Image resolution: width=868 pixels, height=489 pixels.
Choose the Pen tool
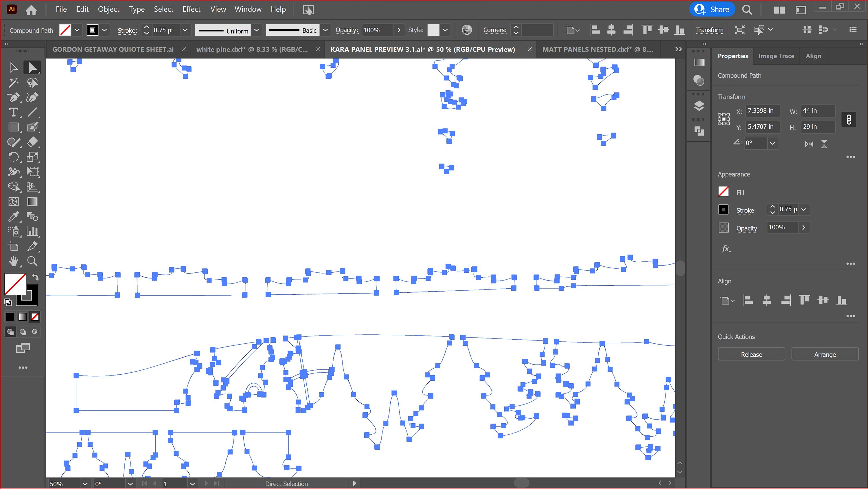[x=14, y=98]
